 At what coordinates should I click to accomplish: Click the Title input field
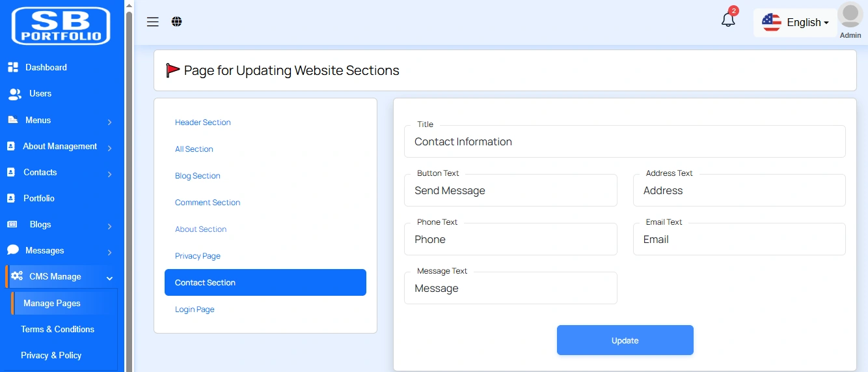click(x=625, y=142)
